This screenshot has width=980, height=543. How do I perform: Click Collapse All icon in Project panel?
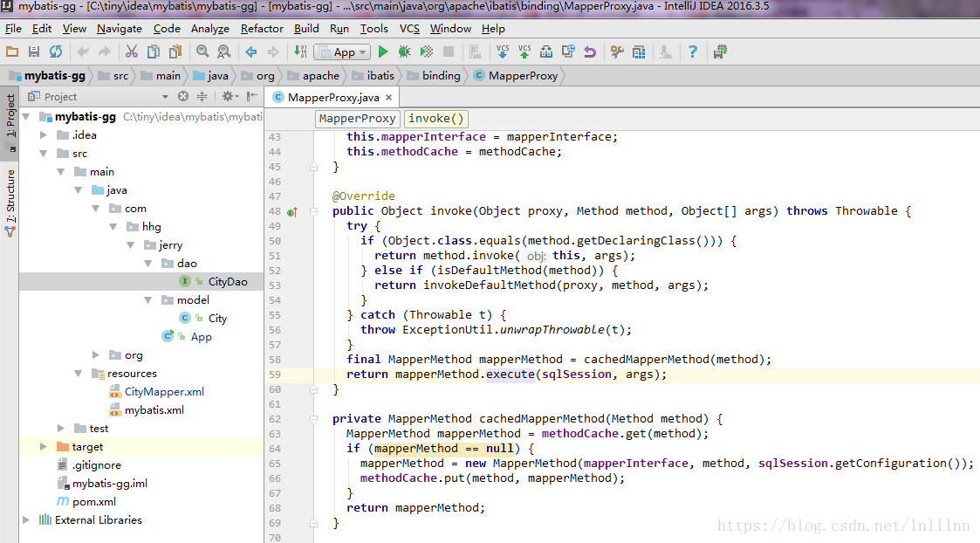pos(202,96)
